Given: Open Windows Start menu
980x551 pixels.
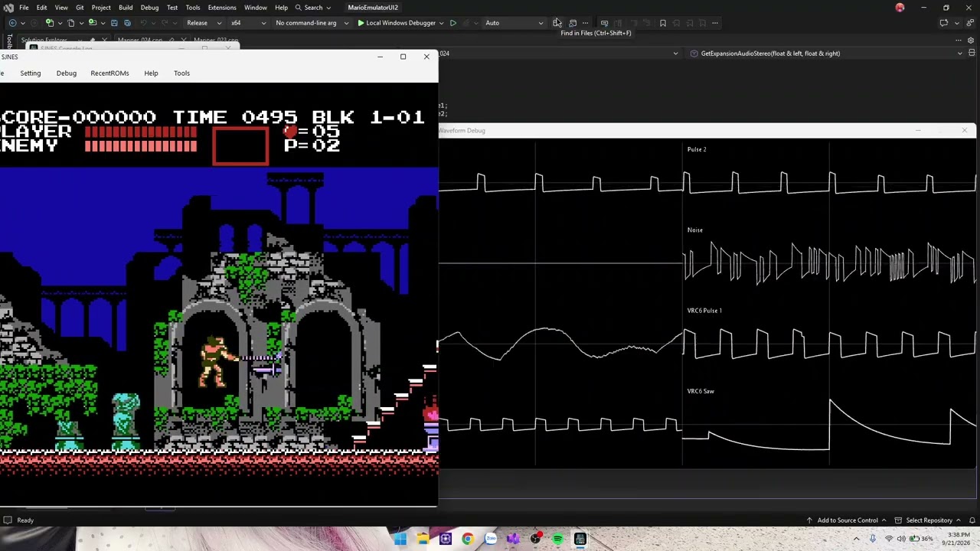Looking at the screenshot, I should 400,539.
